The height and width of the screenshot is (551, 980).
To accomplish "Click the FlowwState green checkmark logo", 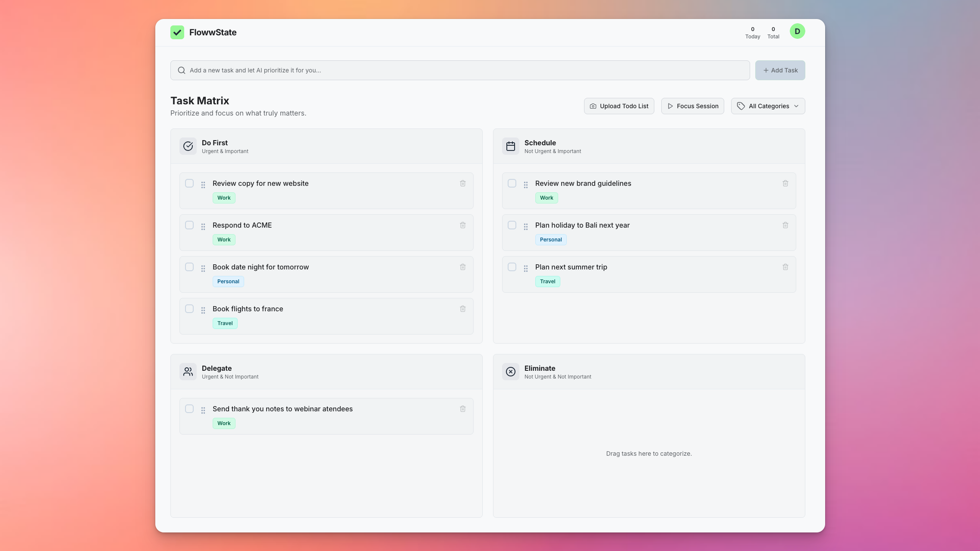I will tap(177, 32).
